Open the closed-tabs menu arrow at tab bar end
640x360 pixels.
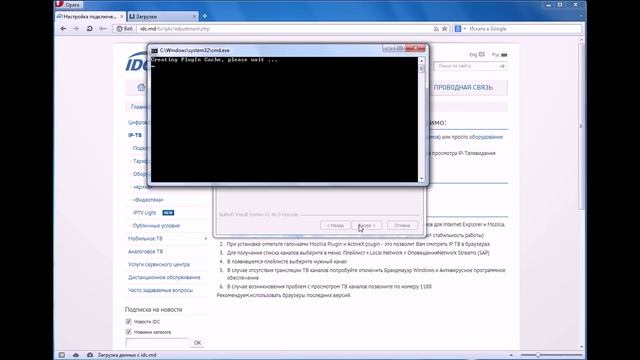click(580, 16)
